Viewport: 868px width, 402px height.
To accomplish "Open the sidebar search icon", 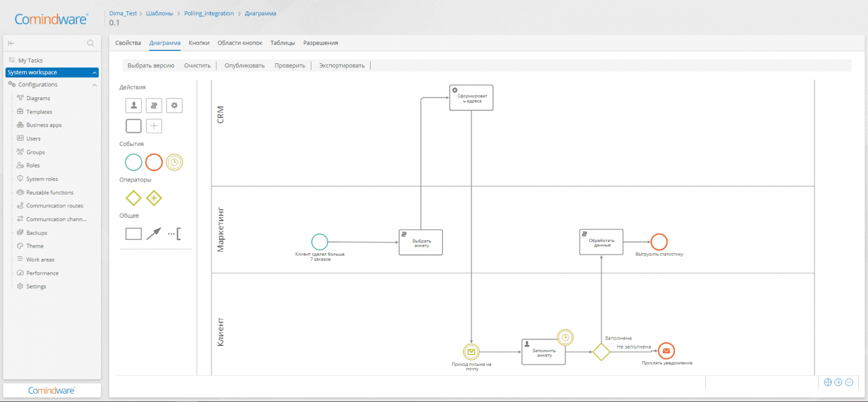I will tap(90, 43).
